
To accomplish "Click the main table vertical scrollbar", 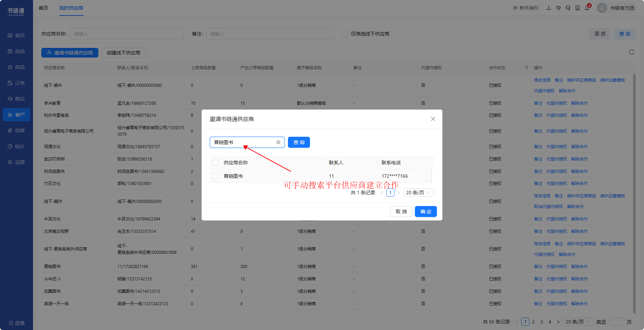I will 634,193.
